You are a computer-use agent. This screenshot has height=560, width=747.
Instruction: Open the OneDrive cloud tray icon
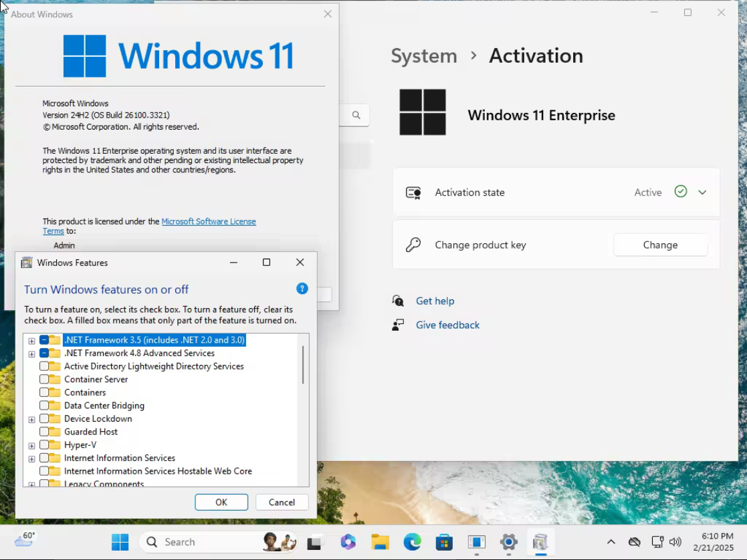[x=634, y=542]
